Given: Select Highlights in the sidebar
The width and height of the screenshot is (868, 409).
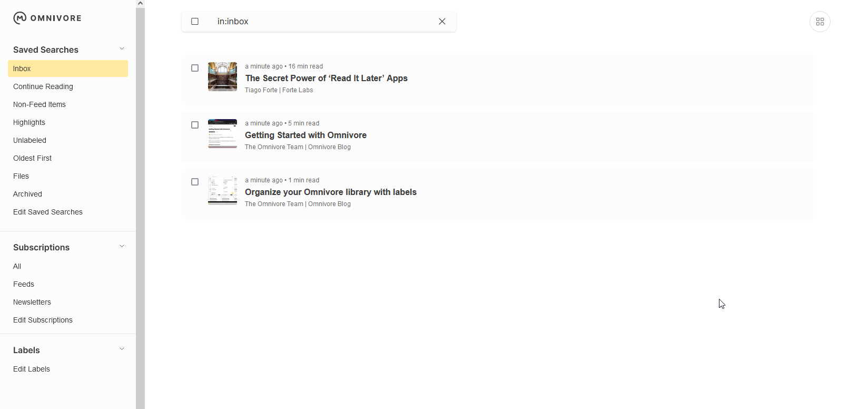Looking at the screenshot, I should coord(29,123).
